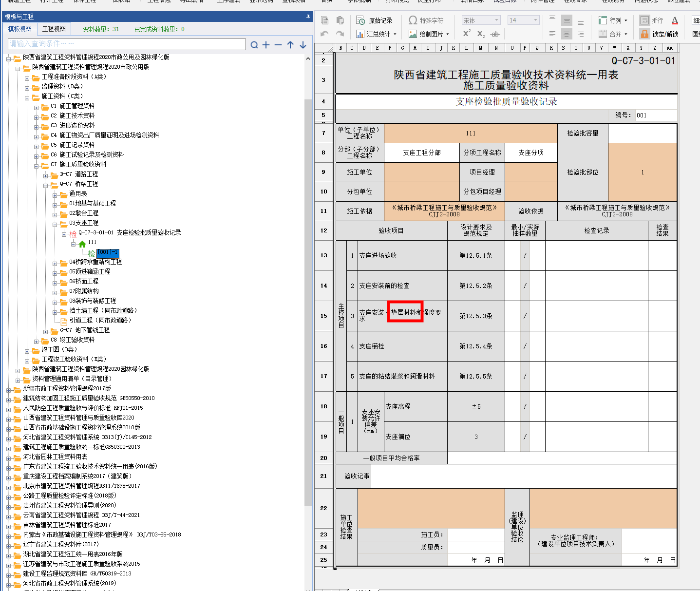Select row header 13

(x=323, y=255)
